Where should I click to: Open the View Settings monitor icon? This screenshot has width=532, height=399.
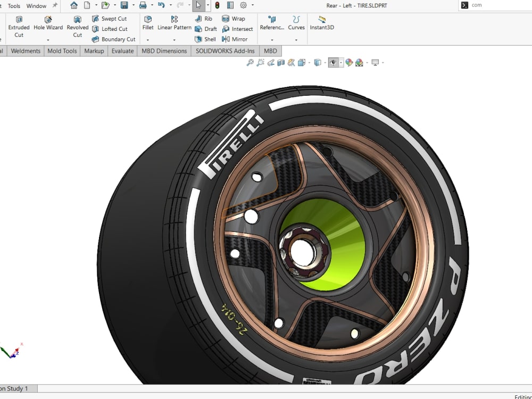pyautogui.click(x=375, y=62)
